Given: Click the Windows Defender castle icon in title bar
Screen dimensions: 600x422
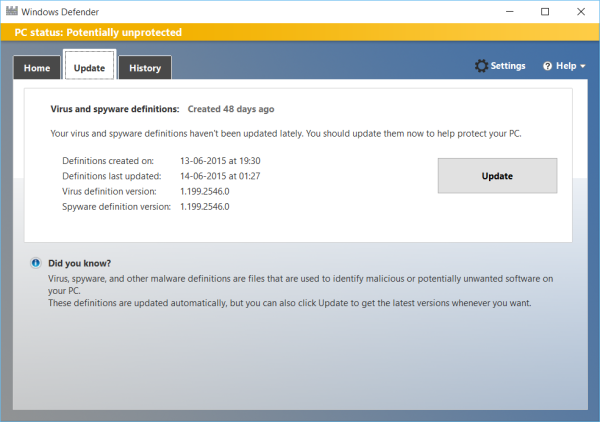Looking at the screenshot, I should [x=12, y=11].
